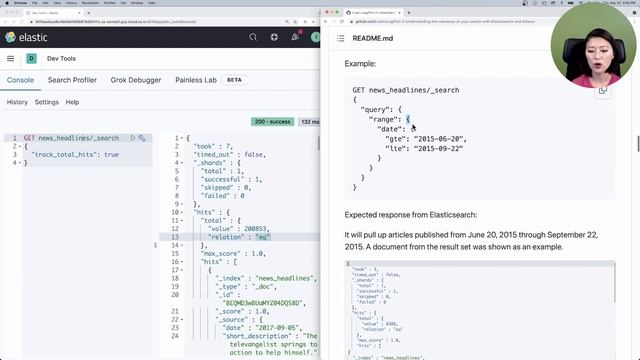This screenshot has height=360, width=640.
Task: Click the 200 - success status badge
Action: click(x=272, y=122)
